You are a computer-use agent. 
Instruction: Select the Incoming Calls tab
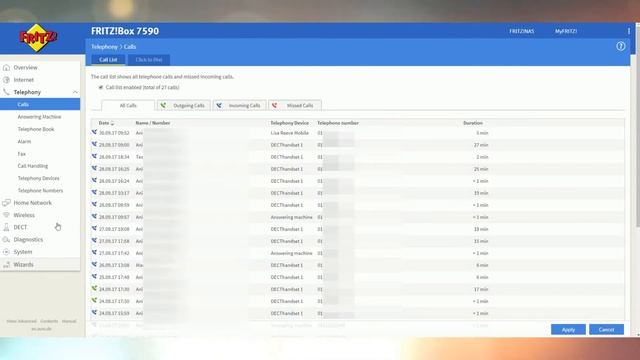point(240,105)
